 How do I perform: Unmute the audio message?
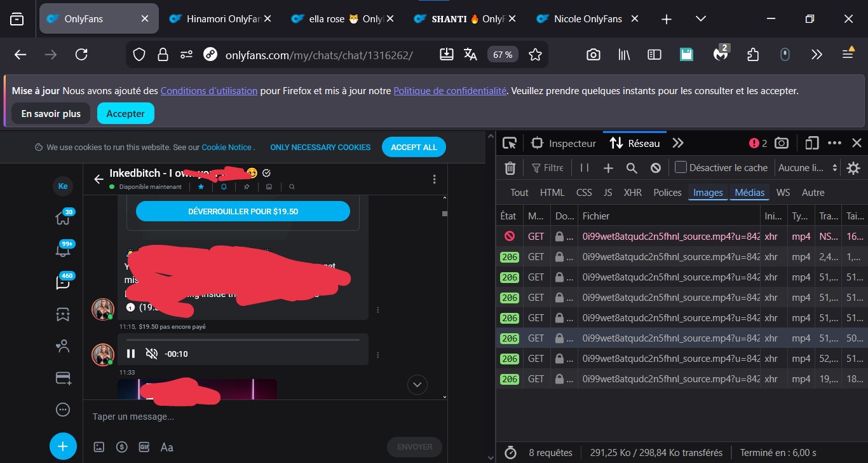[151, 354]
